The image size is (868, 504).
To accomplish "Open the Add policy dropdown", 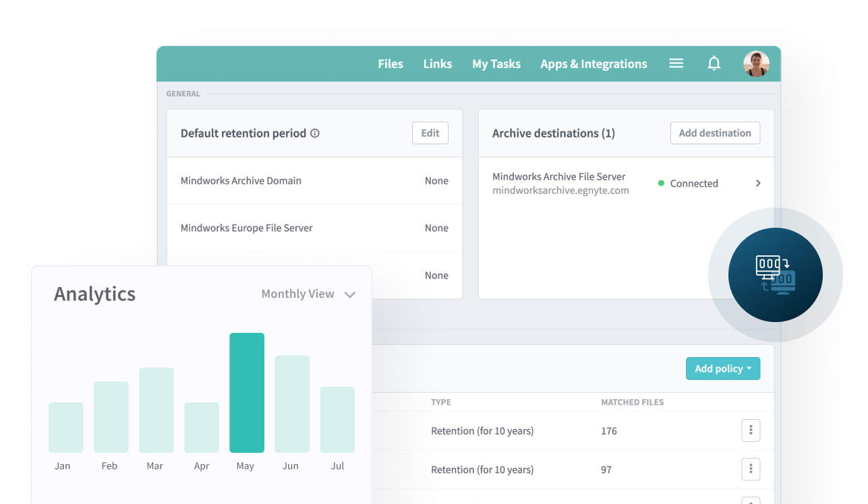I will 722,369.
